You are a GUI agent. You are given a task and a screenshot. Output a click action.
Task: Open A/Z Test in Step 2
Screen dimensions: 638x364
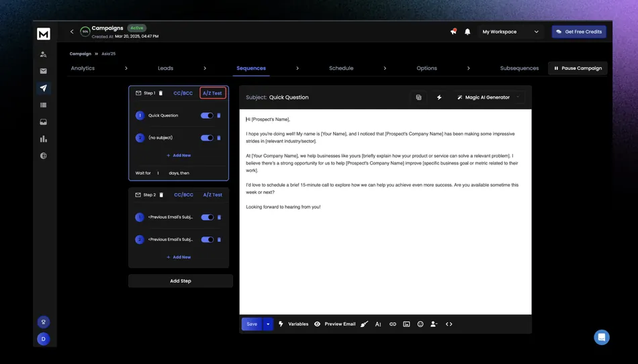pos(213,195)
